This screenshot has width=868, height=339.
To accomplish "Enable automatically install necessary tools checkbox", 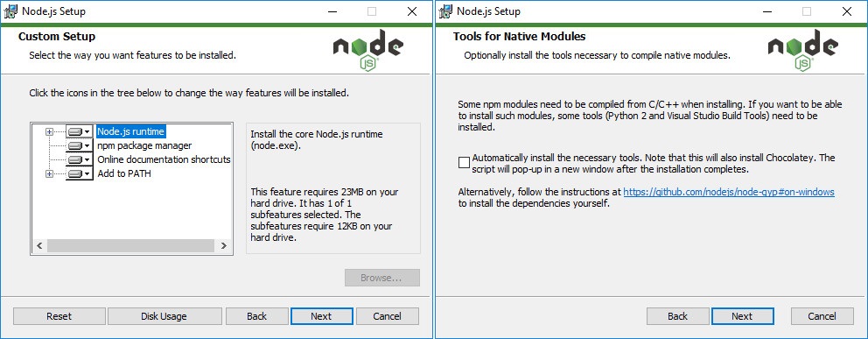I will (x=464, y=162).
